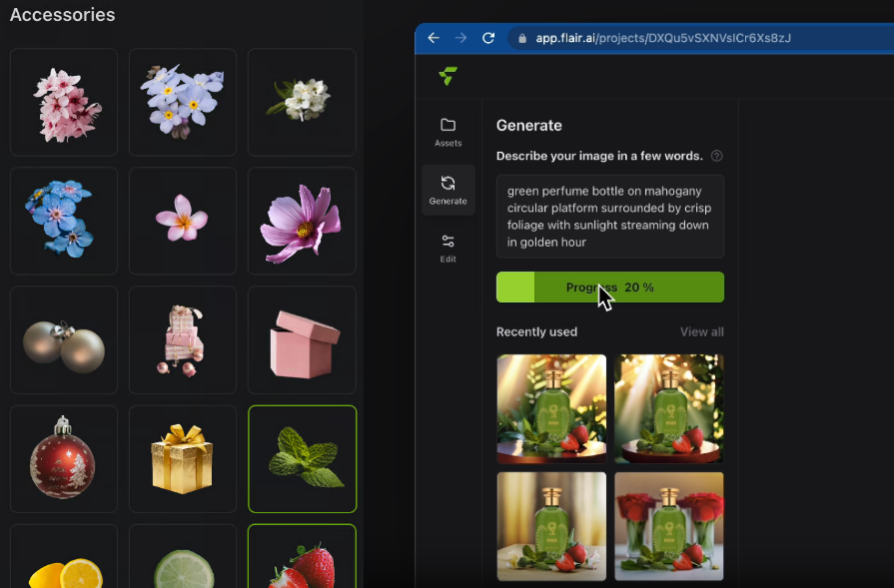This screenshot has width=894, height=588.
Task: Add the stacked pink gift boxes accessory
Action: (183, 340)
